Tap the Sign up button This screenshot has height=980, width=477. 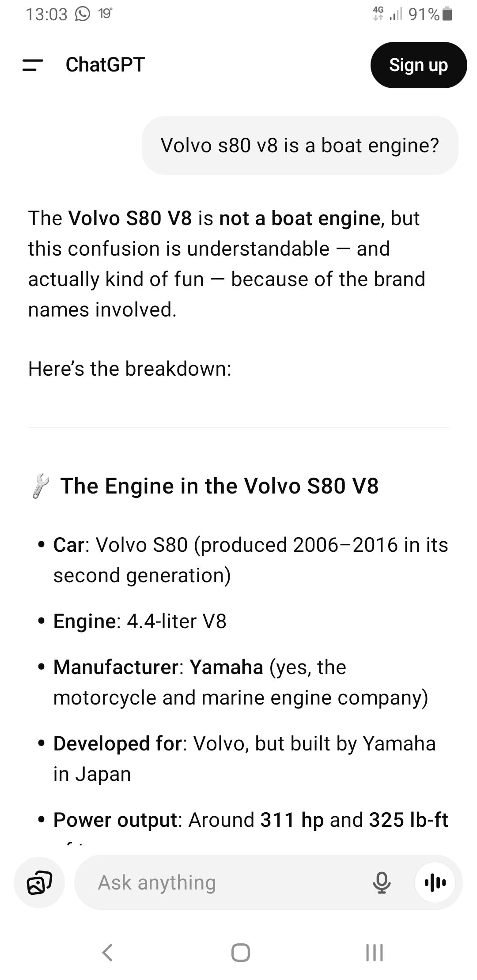[x=418, y=65]
